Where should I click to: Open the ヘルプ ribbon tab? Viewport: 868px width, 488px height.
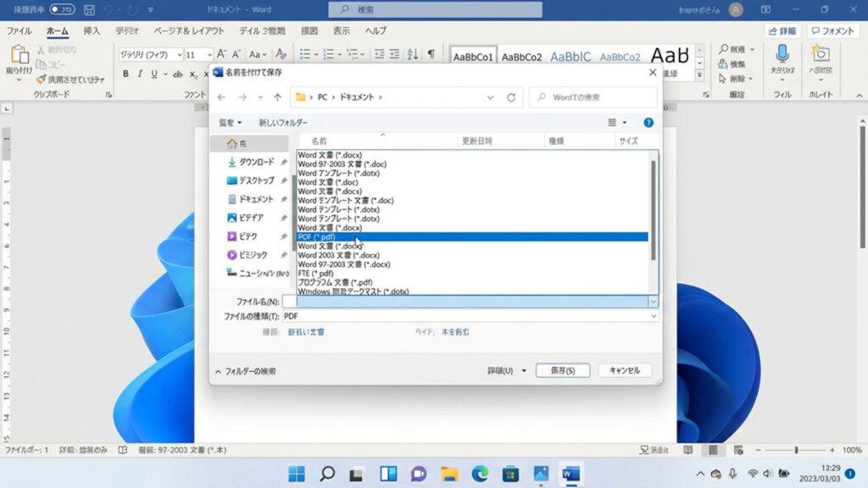click(376, 31)
